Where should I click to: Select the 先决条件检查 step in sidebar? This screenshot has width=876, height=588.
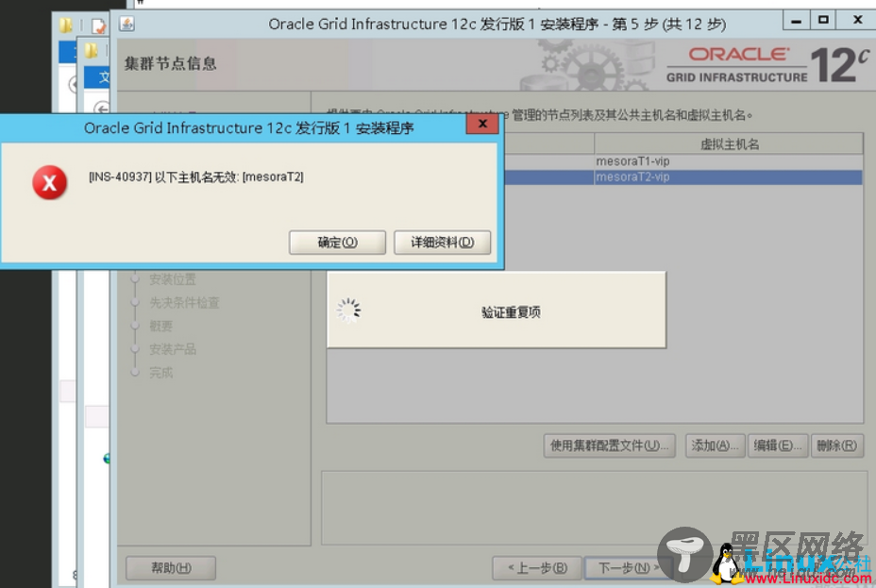point(184,303)
